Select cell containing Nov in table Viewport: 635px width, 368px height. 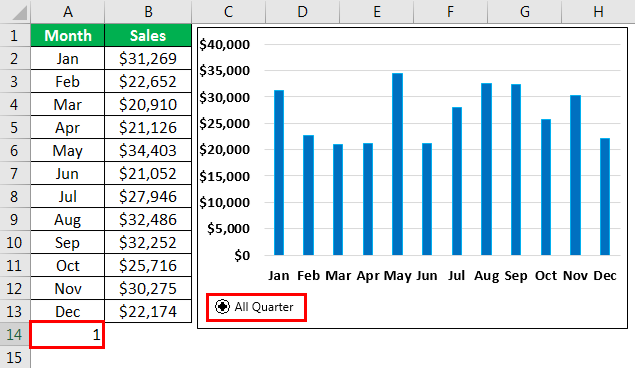(68, 289)
